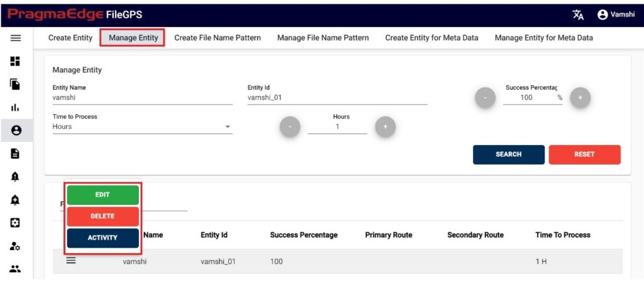Switch to Manage Entity for Meta Data tab
Image resolution: width=644 pixels, height=301 pixels.
544,38
